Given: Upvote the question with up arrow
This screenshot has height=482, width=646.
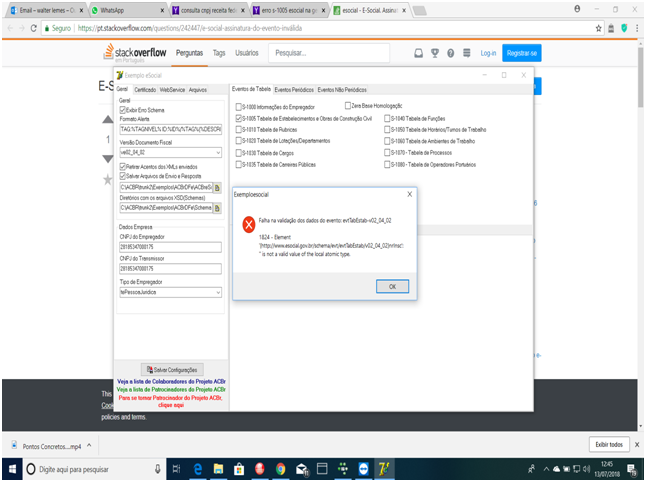Looking at the screenshot, I should (x=108, y=119).
